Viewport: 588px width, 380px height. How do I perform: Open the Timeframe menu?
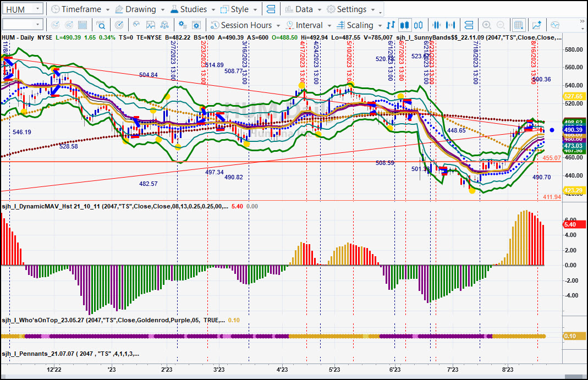[80, 9]
